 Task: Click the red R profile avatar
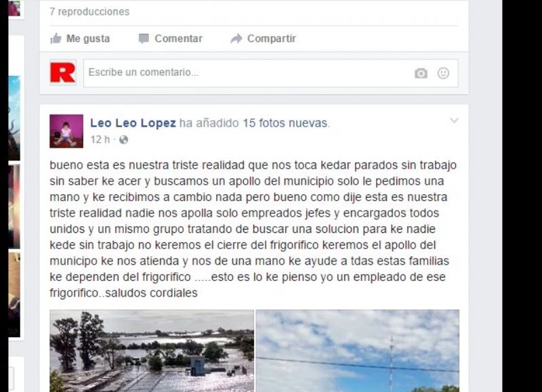(62, 72)
